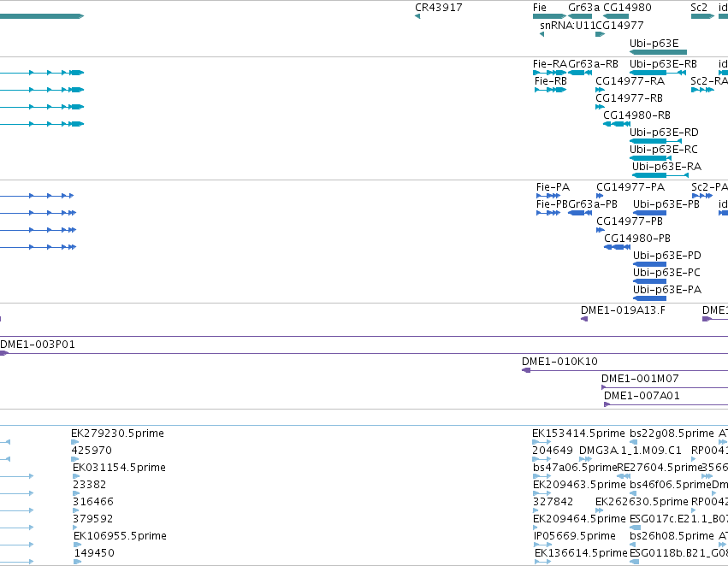This screenshot has width=728, height=566.
Task: Open the Ubi-p63E-RB transcript label
Action: coord(663,64)
